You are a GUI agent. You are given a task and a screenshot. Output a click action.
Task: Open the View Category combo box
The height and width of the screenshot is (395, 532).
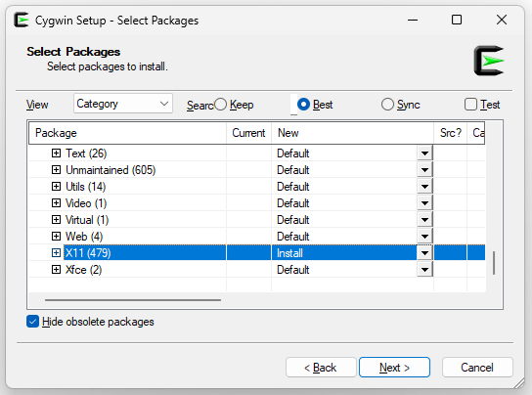(123, 104)
